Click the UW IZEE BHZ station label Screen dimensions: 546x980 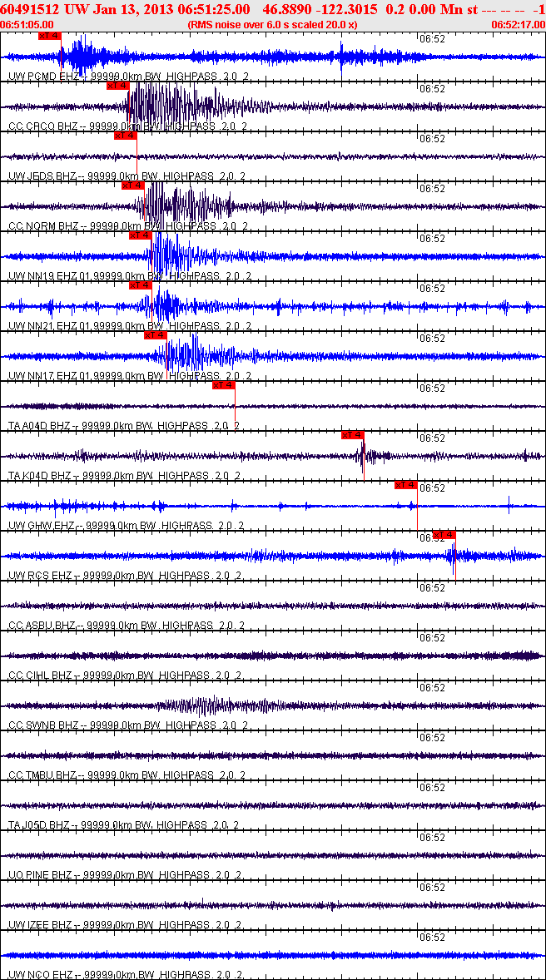pyautogui.click(x=127, y=925)
